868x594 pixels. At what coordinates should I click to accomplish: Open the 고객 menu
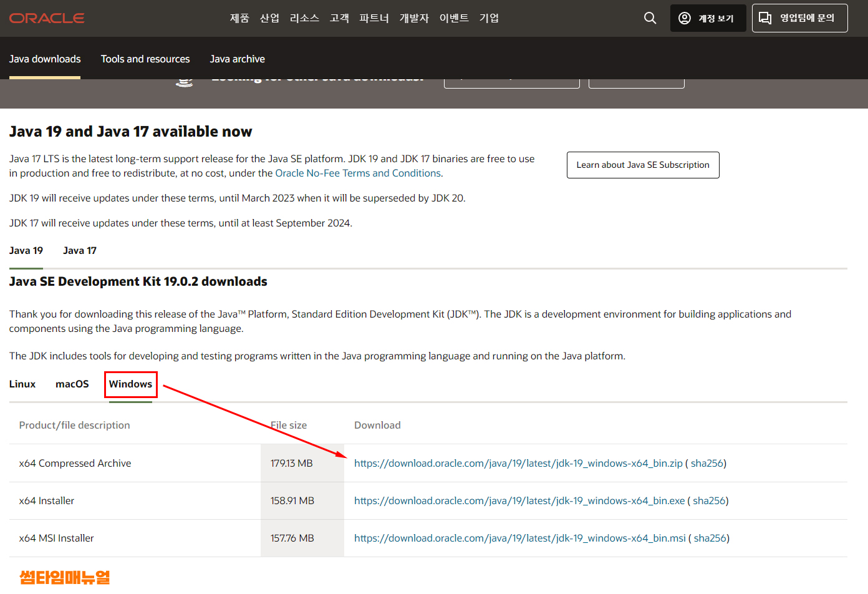[x=339, y=18]
